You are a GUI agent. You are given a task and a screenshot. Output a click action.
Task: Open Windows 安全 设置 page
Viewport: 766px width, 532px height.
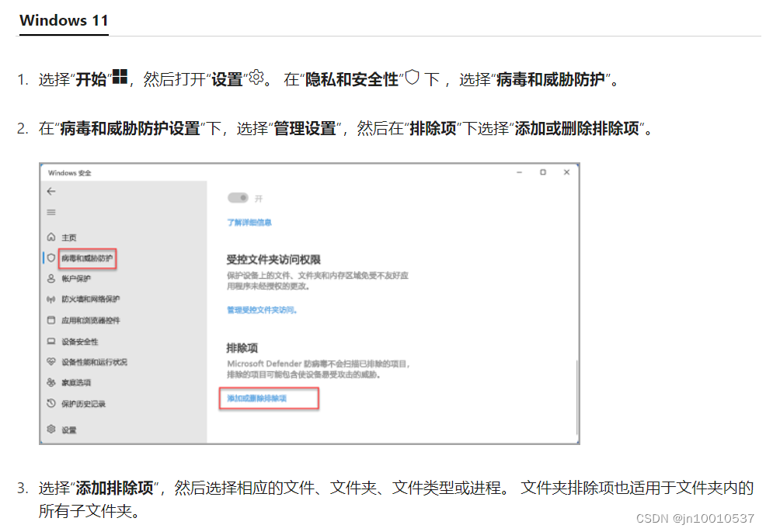coord(69,429)
